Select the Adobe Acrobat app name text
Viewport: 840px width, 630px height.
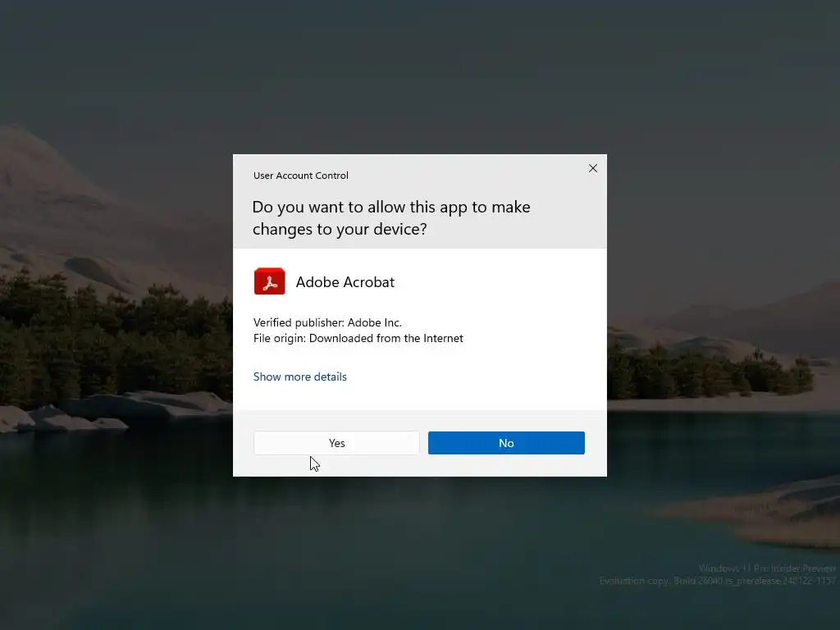coord(345,282)
